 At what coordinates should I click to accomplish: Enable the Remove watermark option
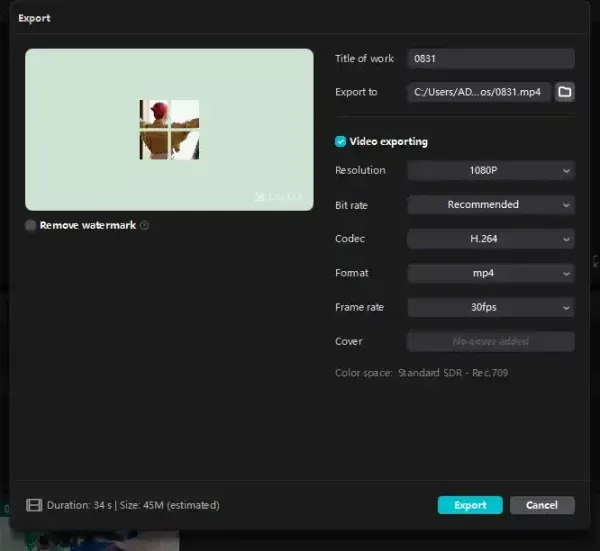pos(31,226)
